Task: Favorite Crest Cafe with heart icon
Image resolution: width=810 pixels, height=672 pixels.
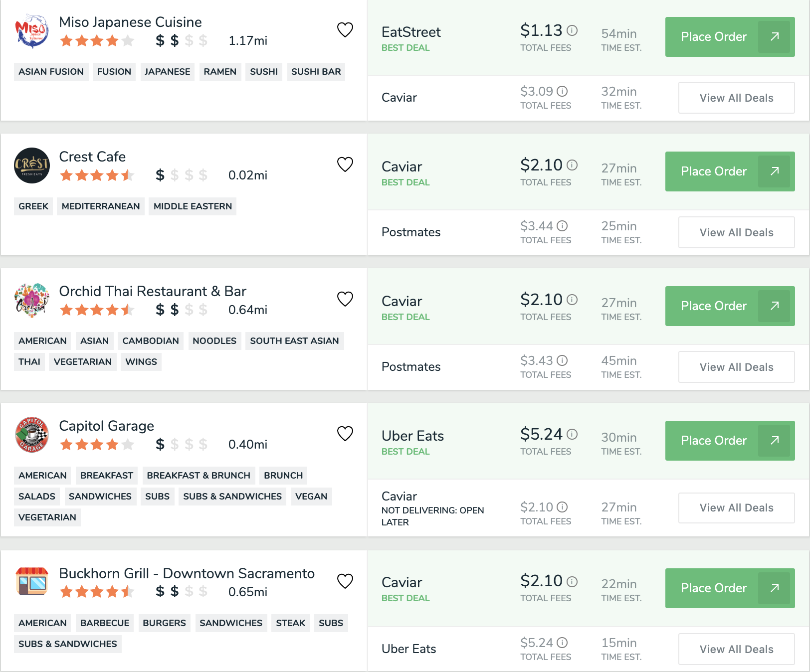Action: click(x=345, y=165)
